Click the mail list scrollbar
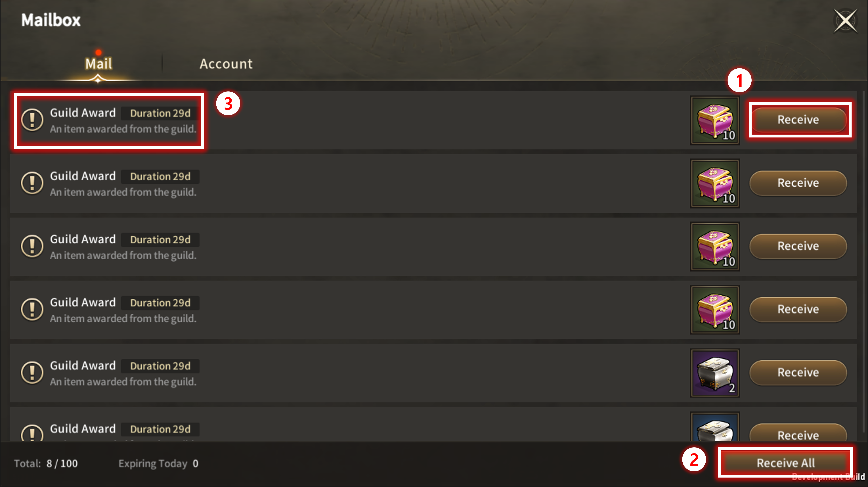The image size is (868, 487). [864, 261]
